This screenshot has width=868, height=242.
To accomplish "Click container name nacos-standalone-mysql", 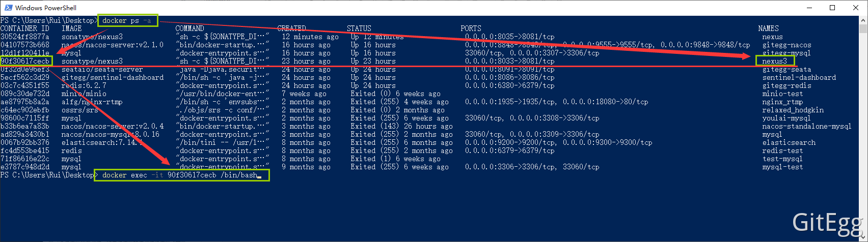I will (x=807, y=126).
